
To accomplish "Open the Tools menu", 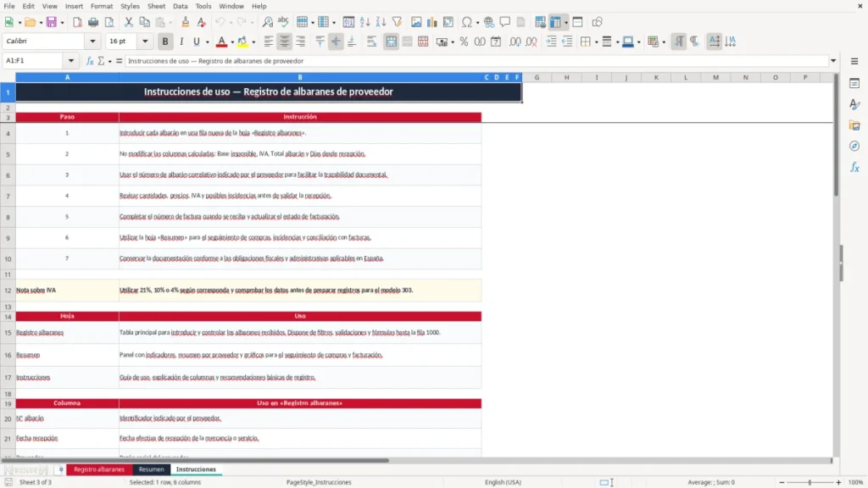I will 203,6.
